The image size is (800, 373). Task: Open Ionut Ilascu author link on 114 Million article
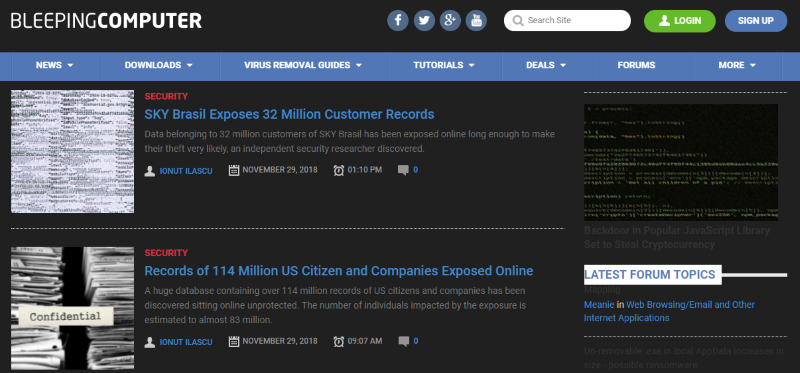186,342
